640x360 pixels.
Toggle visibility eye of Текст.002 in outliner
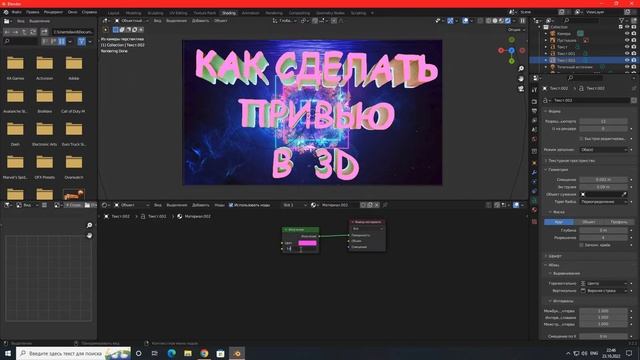point(627,60)
